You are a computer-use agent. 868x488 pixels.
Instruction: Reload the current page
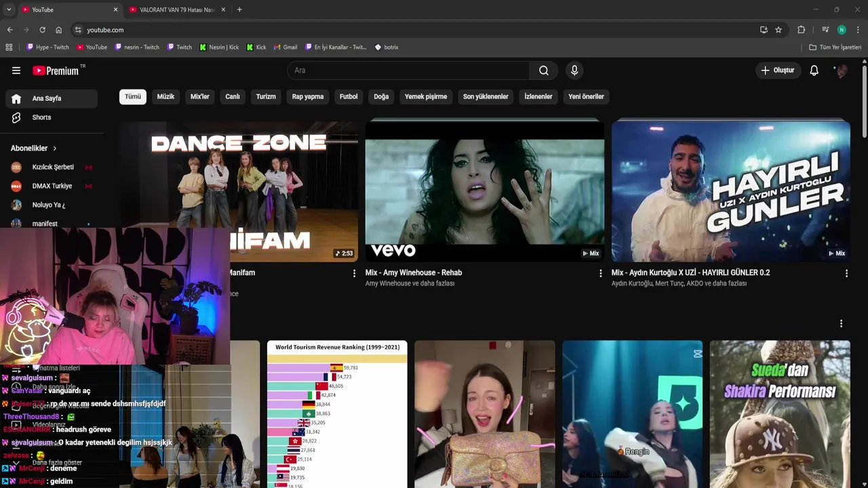pyautogui.click(x=42, y=30)
